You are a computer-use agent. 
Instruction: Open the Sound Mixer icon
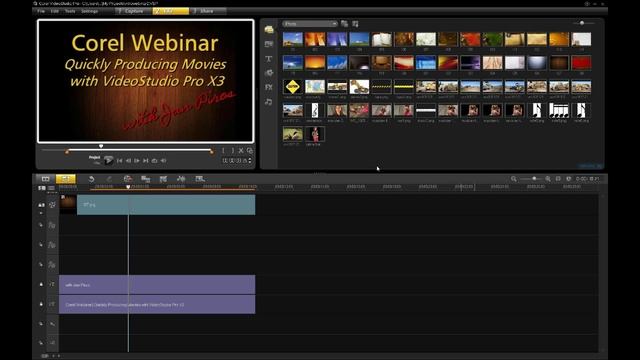tap(181, 179)
